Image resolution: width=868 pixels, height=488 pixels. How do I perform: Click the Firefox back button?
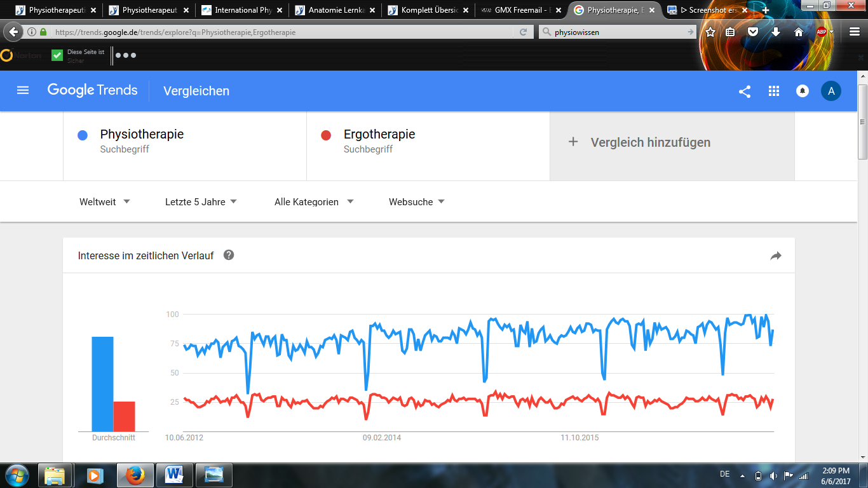point(14,32)
